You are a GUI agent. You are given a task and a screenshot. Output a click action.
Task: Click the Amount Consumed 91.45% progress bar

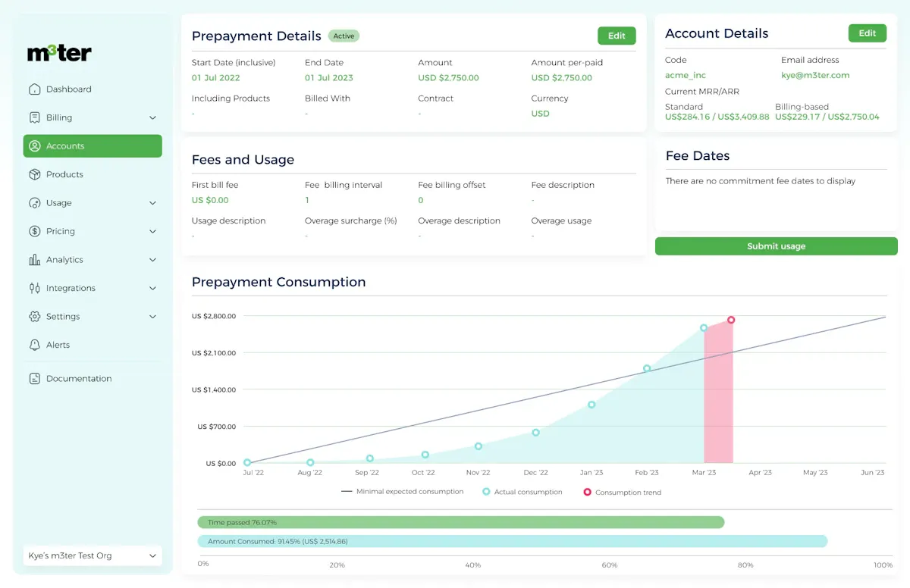[513, 541]
